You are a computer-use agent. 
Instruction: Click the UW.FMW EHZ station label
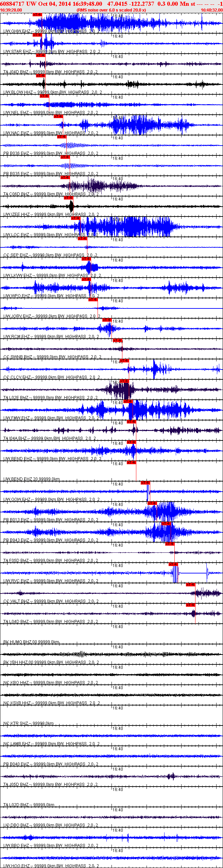click(17, 418)
